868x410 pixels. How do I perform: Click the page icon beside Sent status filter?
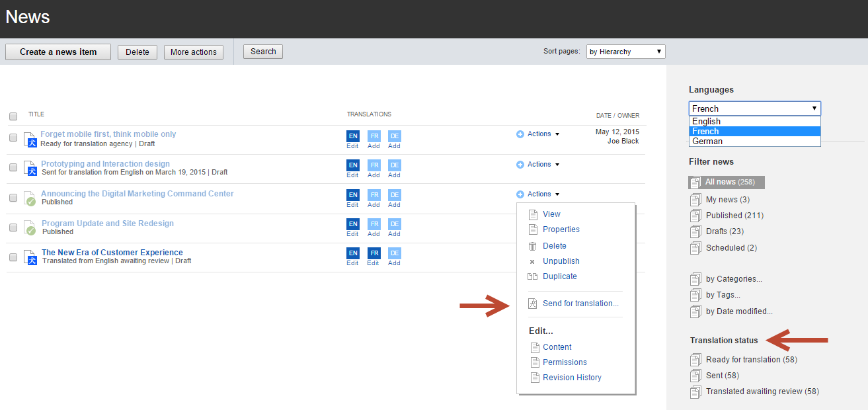coord(695,376)
